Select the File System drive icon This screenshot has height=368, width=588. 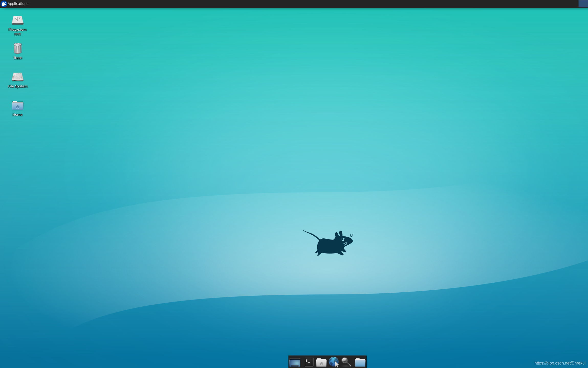tap(17, 77)
